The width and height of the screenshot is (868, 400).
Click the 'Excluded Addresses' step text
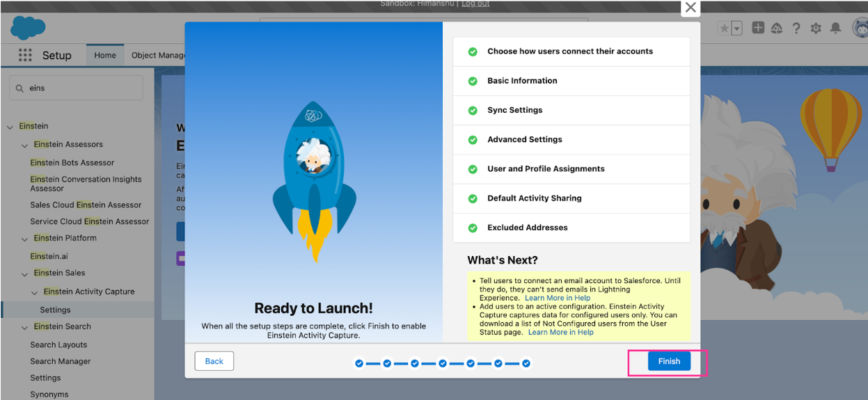tap(528, 227)
